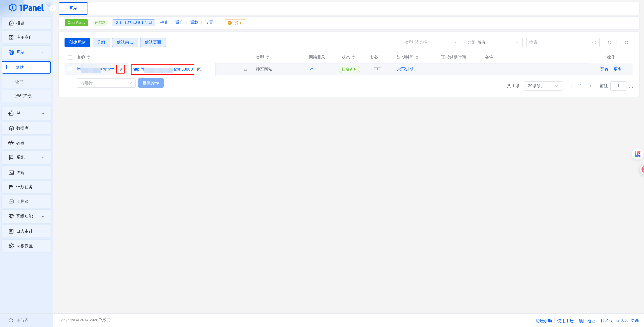Toggle the select-all header checkbox
The image size is (644, 327).
pos(70,57)
